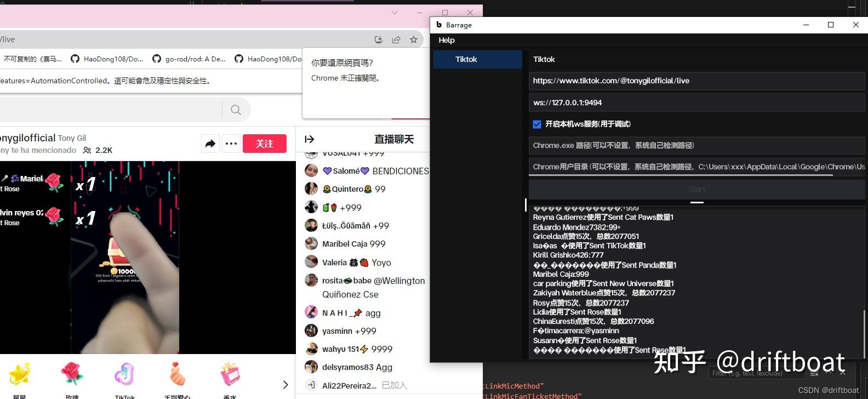Click log line 'Maribel Caja:999'

pyautogui.click(x=561, y=274)
